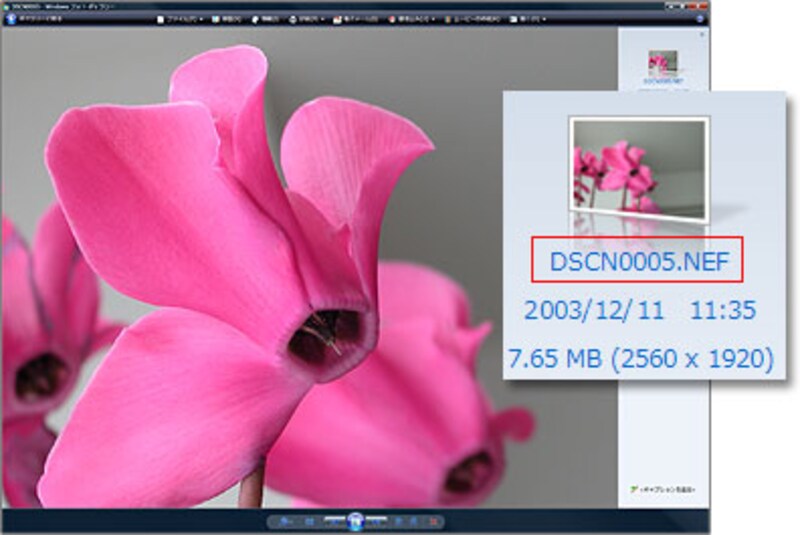The width and height of the screenshot is (800, 535).
Task: Click the fit-to-window size icon
Action: (x=311, y=521)
